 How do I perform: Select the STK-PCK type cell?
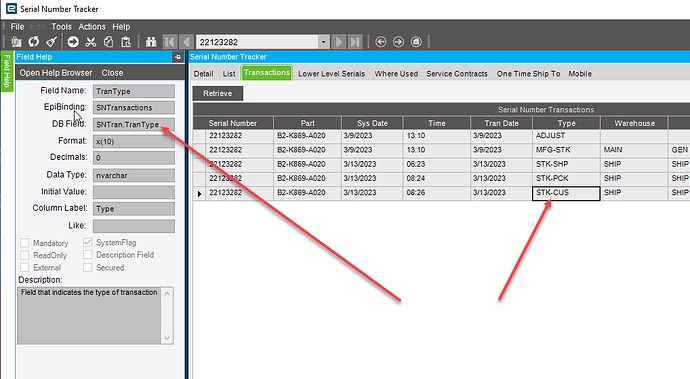(566, 178)
